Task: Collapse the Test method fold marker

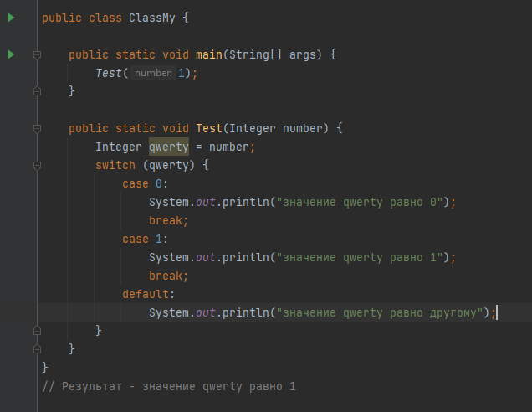Action: click(x=38, y=128)
